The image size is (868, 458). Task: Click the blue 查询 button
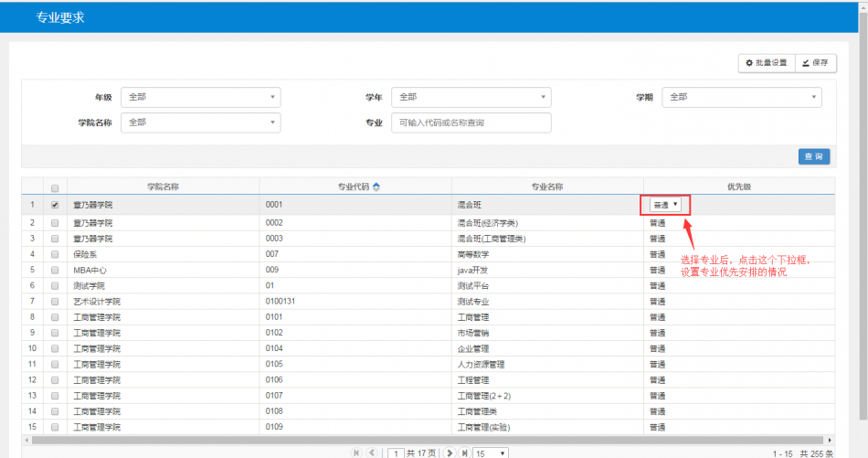pyautogui.click(x=813, y=156)
